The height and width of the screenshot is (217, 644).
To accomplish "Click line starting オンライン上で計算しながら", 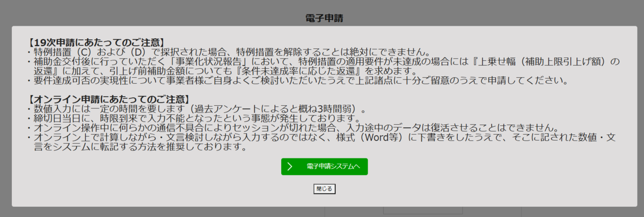I will [x=320, y=138].
